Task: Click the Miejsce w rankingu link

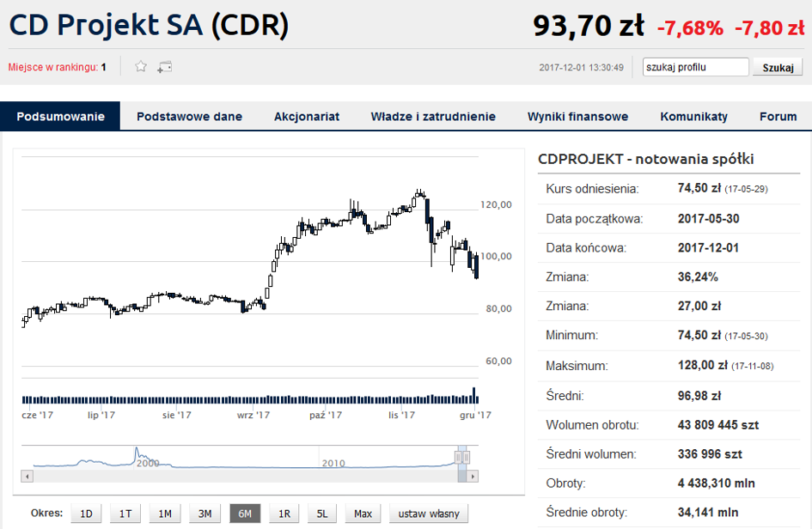Action: pyautogui.click(x=57, y=67)
